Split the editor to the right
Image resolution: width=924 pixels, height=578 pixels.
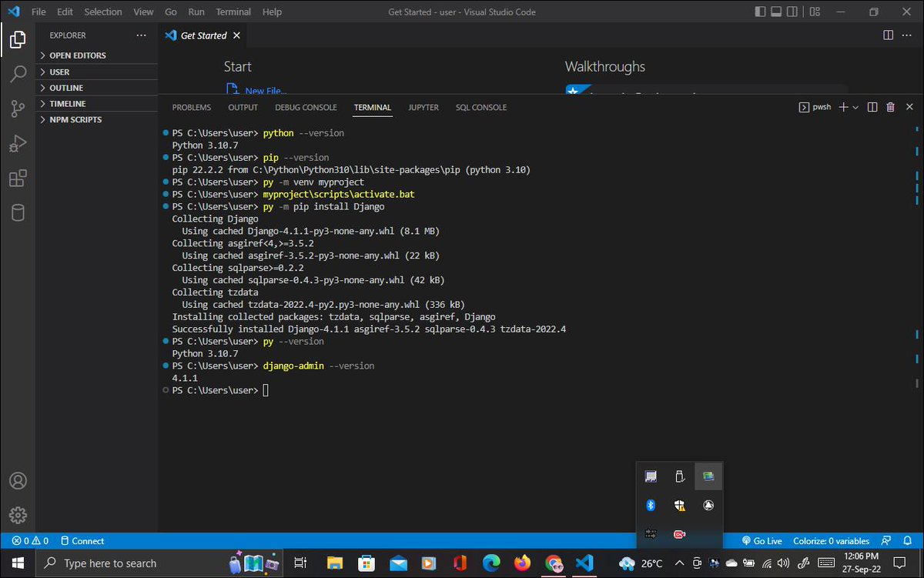pyautogui.click(x=888, y=35)
